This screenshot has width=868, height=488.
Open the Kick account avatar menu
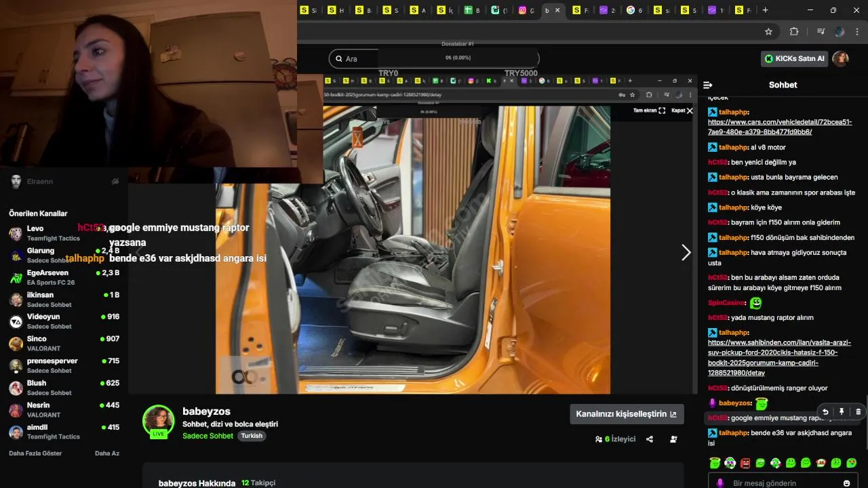click(x=841, y=59)
